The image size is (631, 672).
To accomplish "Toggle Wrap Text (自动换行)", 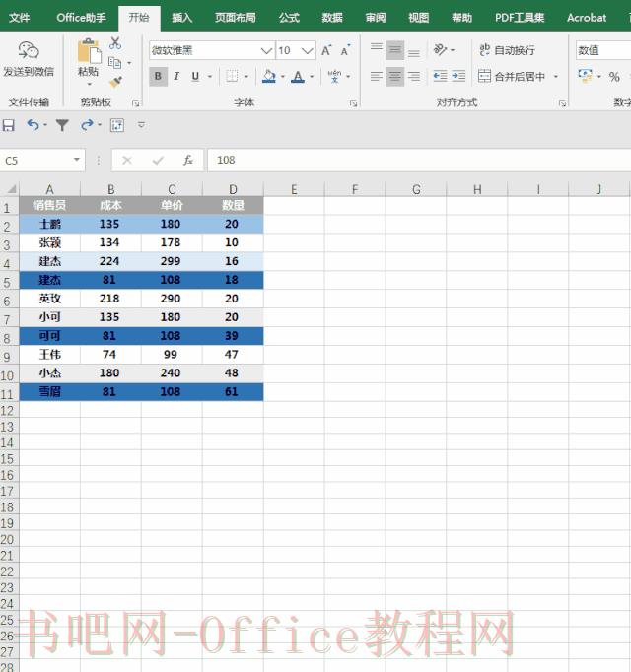I will coord(507,50).
